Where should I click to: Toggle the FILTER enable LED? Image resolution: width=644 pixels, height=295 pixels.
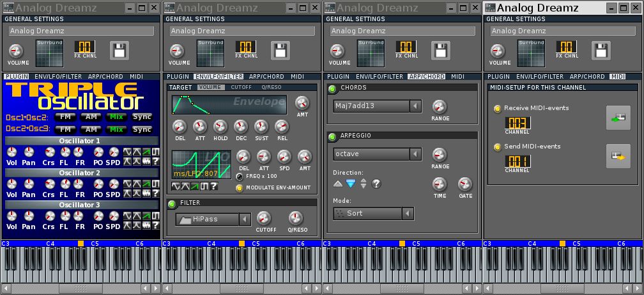pyautogui.click(x=172, y=203)
